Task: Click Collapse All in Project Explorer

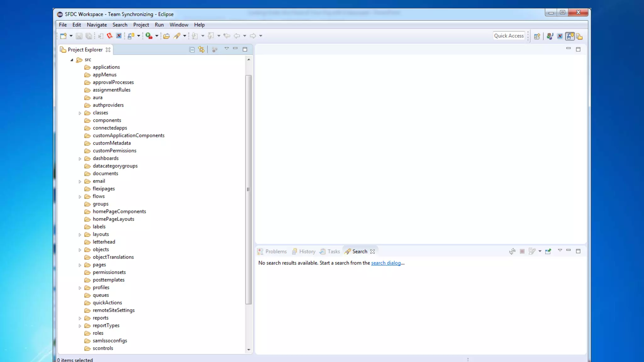Action: point(192,50)
